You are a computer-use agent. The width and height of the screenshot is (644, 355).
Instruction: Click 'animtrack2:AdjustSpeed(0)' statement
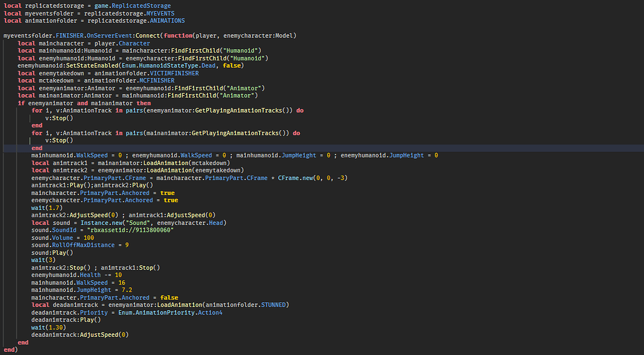tap(75, 215)
